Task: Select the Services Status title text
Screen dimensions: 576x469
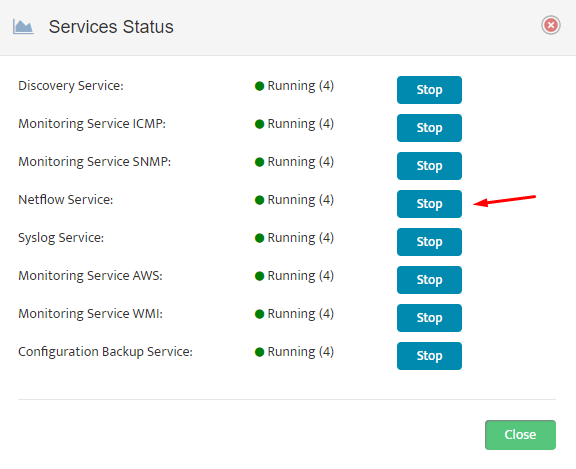Action: (111, 27)
